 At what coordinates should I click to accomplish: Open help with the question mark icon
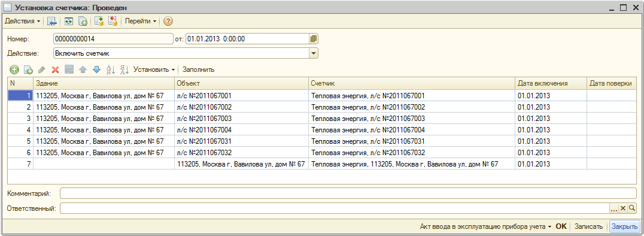tap(168, 21)
